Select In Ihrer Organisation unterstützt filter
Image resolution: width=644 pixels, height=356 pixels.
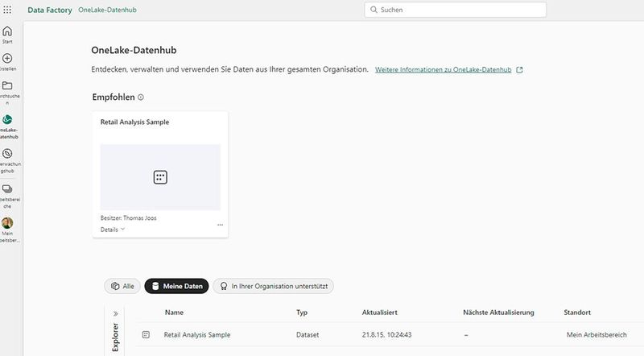tap(273, 286)
